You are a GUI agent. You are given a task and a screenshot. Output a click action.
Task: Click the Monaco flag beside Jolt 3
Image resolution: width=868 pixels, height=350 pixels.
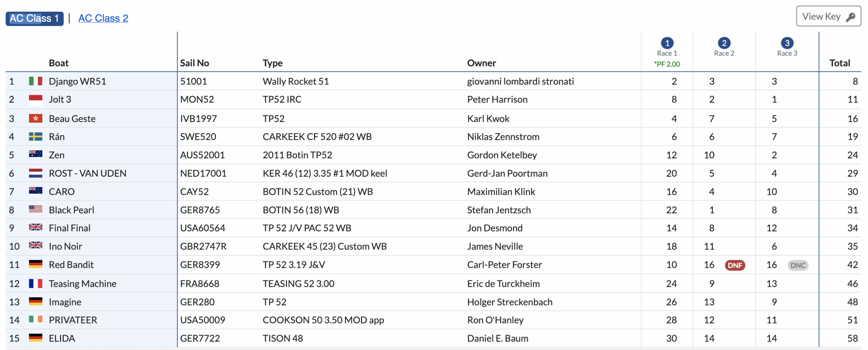pos(36,100)
